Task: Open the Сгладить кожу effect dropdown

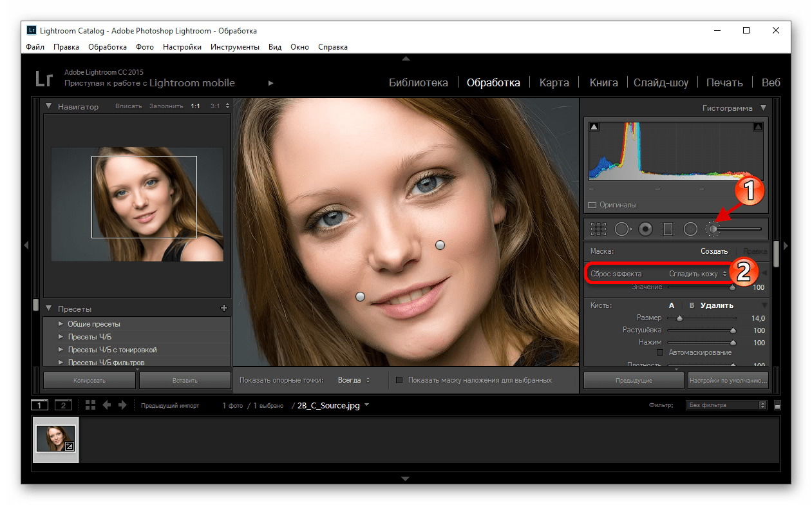Action: (697, 274)
